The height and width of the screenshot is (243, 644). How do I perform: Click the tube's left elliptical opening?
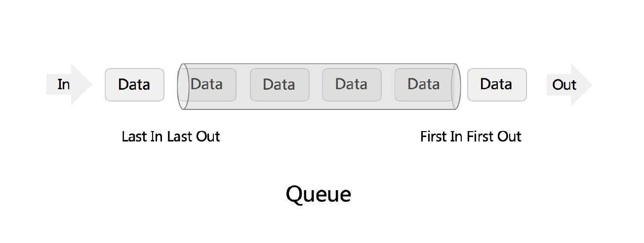point(183,86)
